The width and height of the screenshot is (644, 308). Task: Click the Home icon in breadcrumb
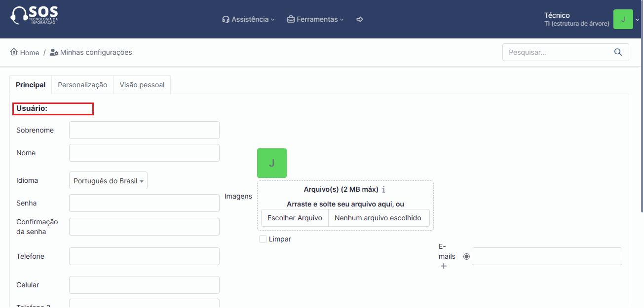(x=14, y=52)
